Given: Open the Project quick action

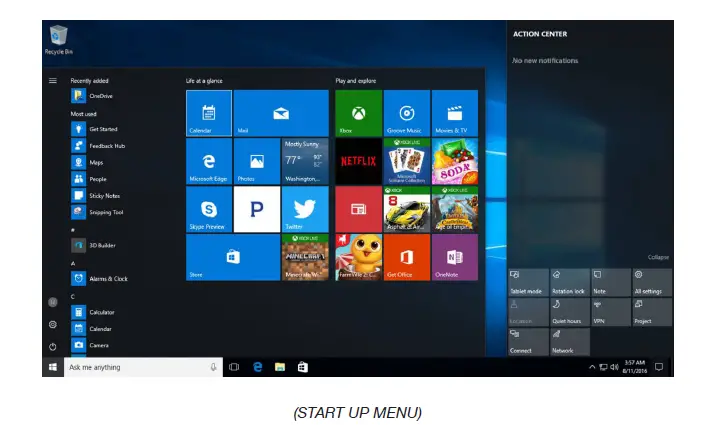Looking at the screenshot, I should coord(652,312).
